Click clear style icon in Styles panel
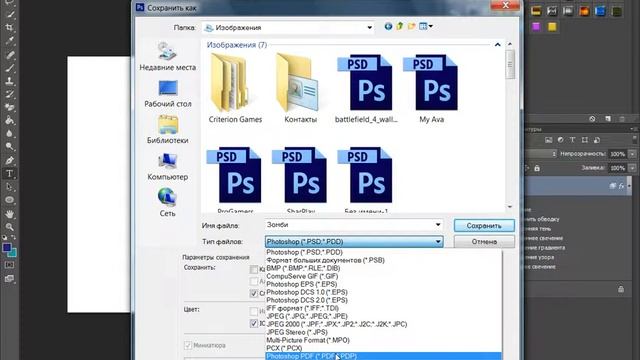Viewport: 640px width, 360px height. (592, 119)
